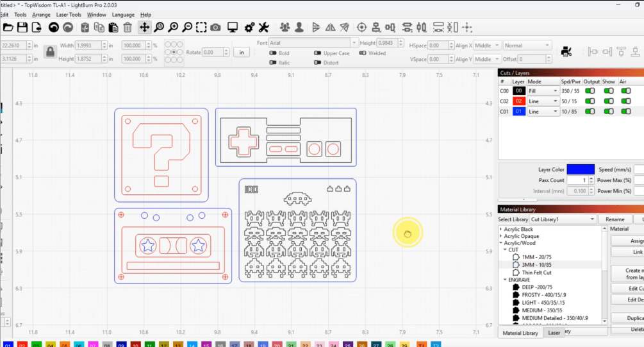Expand the Acrylic Black library group

click(x=500, y=229)
